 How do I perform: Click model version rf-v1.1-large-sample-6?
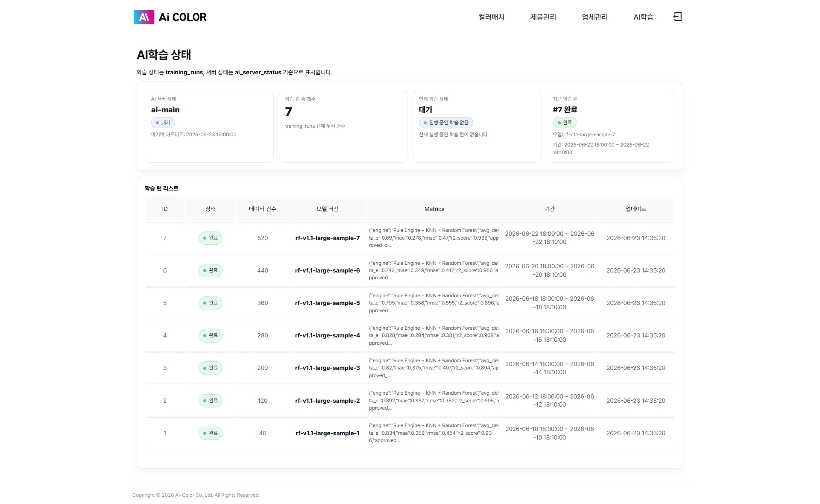[328, 270]
